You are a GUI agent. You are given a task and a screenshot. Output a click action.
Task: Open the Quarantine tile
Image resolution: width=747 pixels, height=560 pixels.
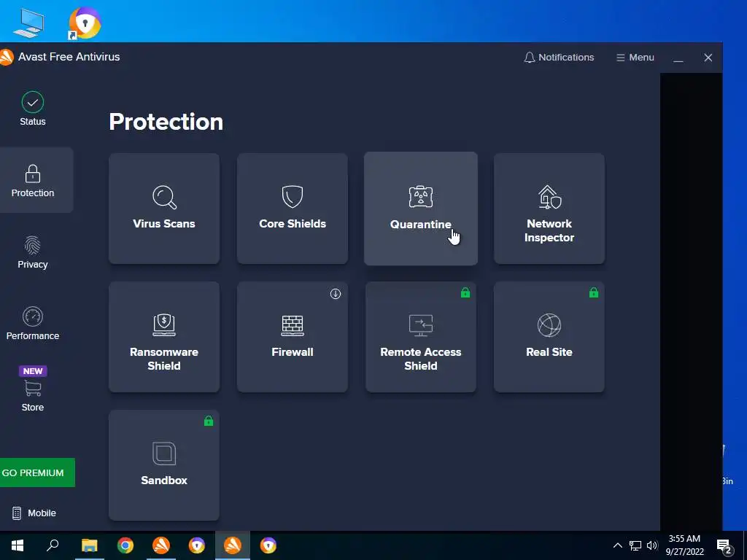pyautogui.click(x=421, y=209)
